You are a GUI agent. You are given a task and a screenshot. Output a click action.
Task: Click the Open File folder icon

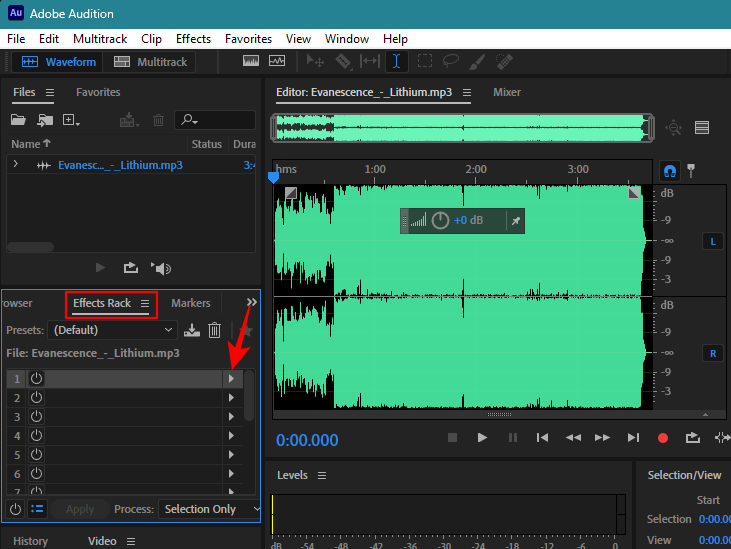[x=18, y=120]
